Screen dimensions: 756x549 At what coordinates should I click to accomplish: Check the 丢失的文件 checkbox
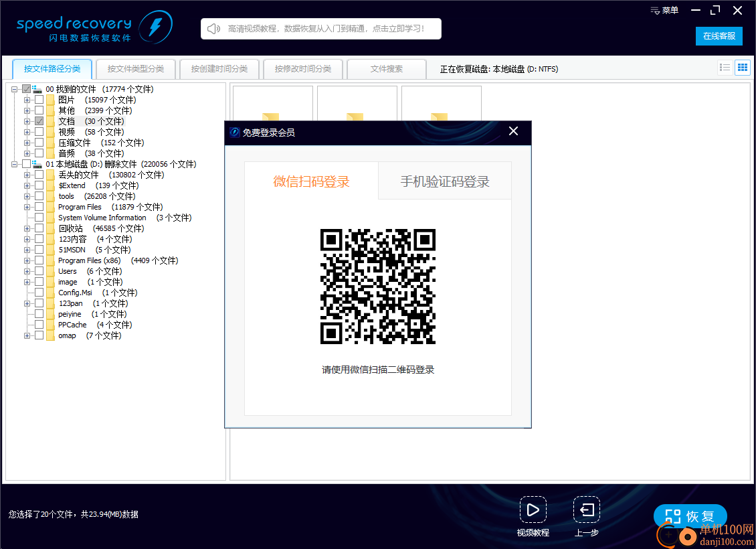pyautogui.click(x=39, y=175)
